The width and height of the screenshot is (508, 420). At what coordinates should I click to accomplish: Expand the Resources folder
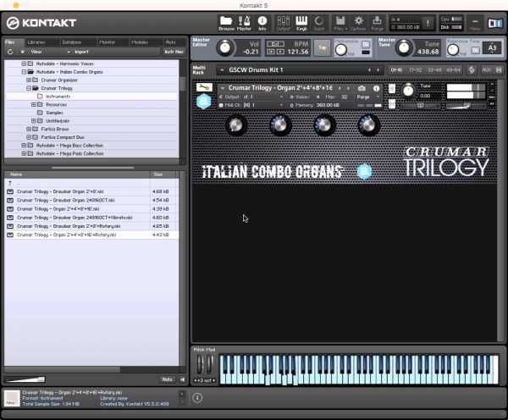[x=34, y=104]
